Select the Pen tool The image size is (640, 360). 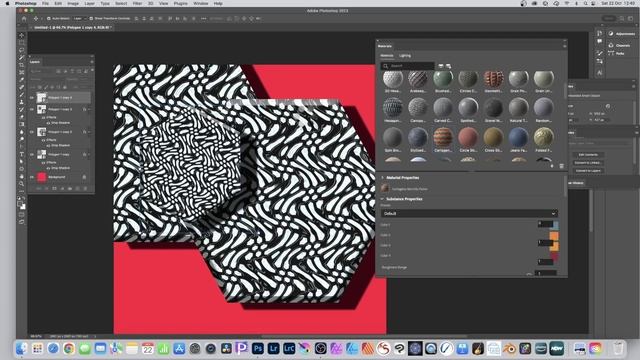22,147
